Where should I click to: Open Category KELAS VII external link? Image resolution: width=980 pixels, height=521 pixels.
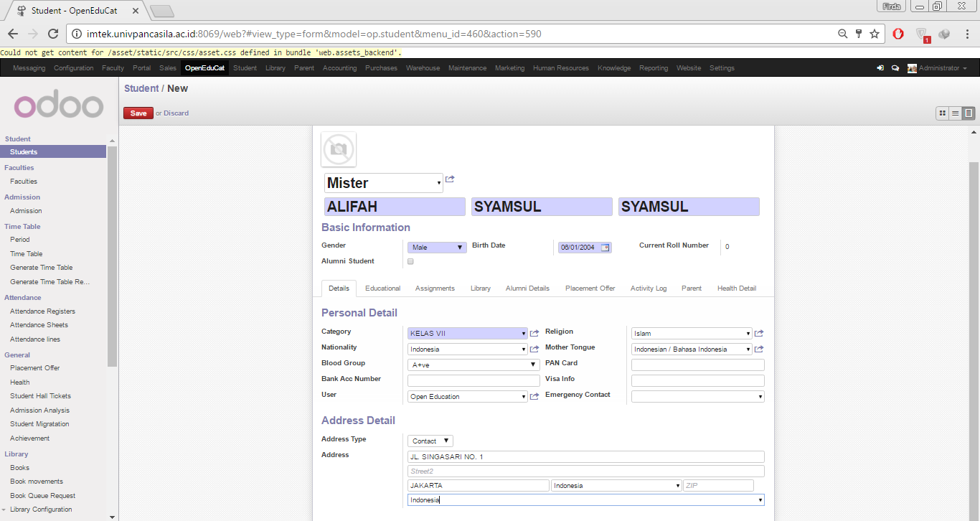click(x=534, y=334)
